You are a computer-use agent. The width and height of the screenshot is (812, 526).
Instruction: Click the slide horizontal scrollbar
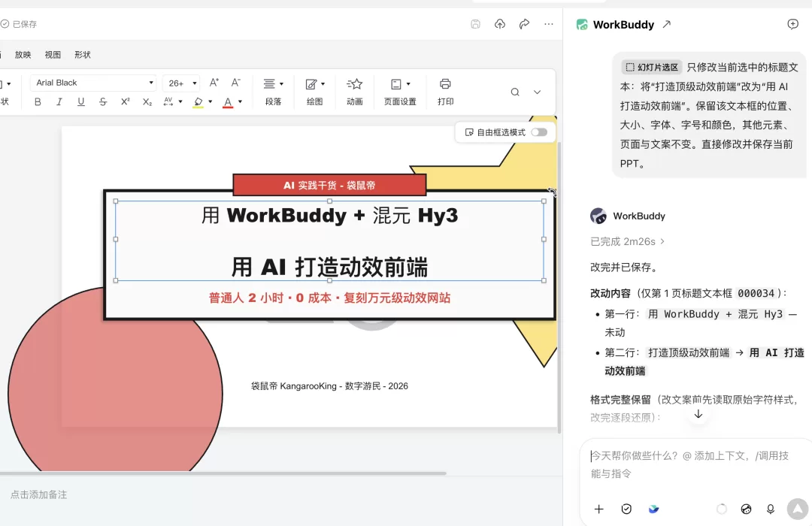click(223, 473)
